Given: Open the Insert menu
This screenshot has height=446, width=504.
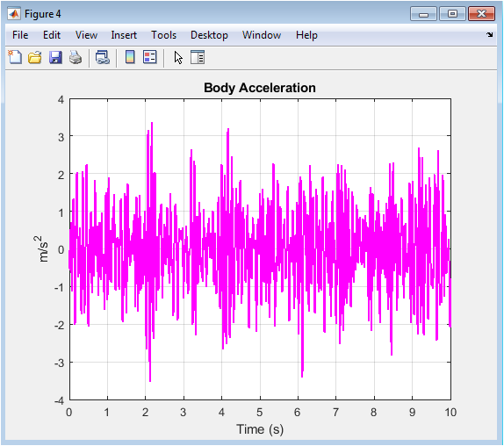Looking at the screenshot, I should pos(124,35).
